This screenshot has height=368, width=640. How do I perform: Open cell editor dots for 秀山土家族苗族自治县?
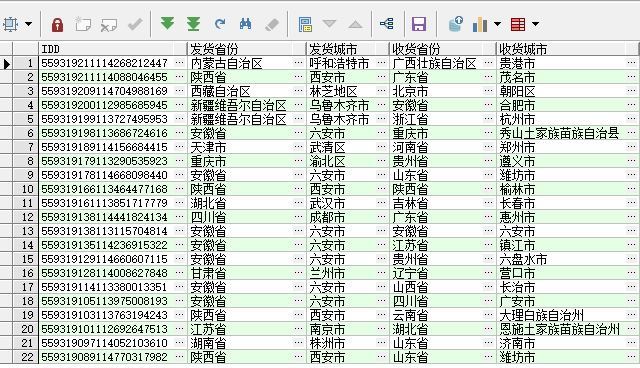(x=631, y=133)
